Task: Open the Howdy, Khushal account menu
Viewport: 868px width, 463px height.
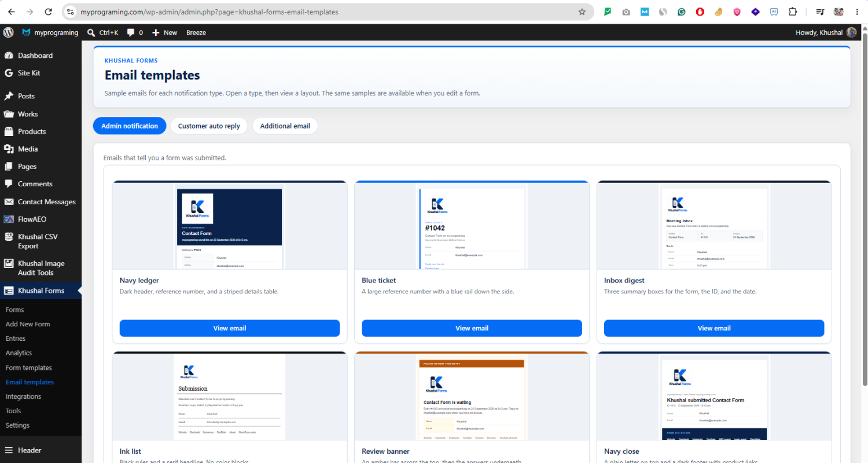Action: click(826, 32)
